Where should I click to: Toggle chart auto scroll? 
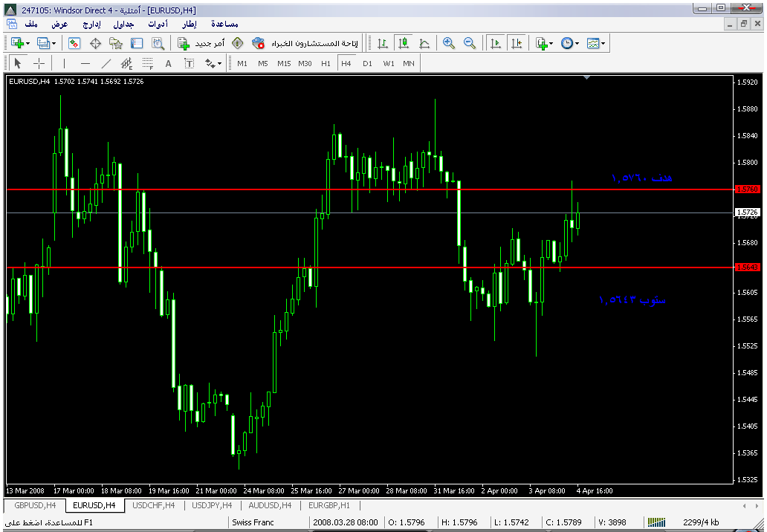pyautogui.click(x=495, y=44)
